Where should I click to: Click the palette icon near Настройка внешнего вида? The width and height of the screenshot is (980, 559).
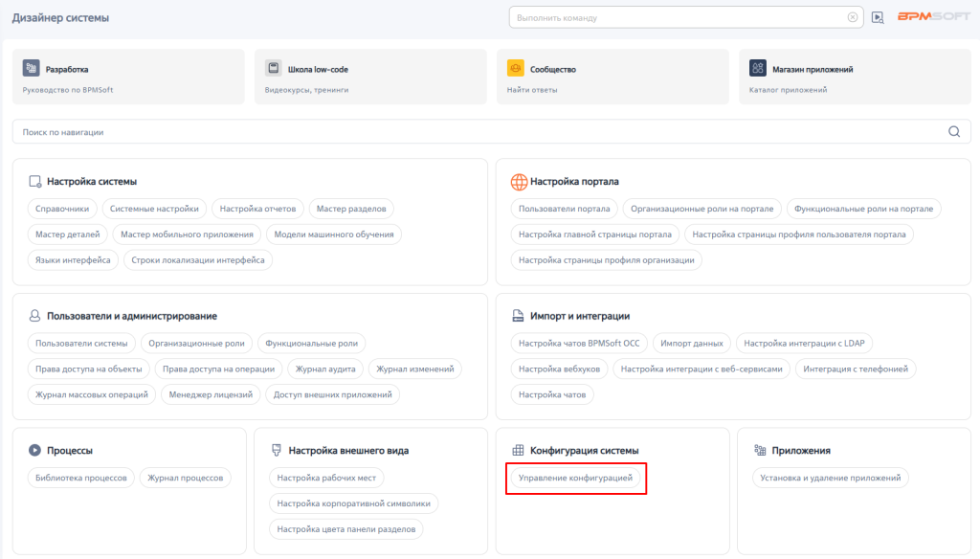pyautogui.click(x=276, y=449)
